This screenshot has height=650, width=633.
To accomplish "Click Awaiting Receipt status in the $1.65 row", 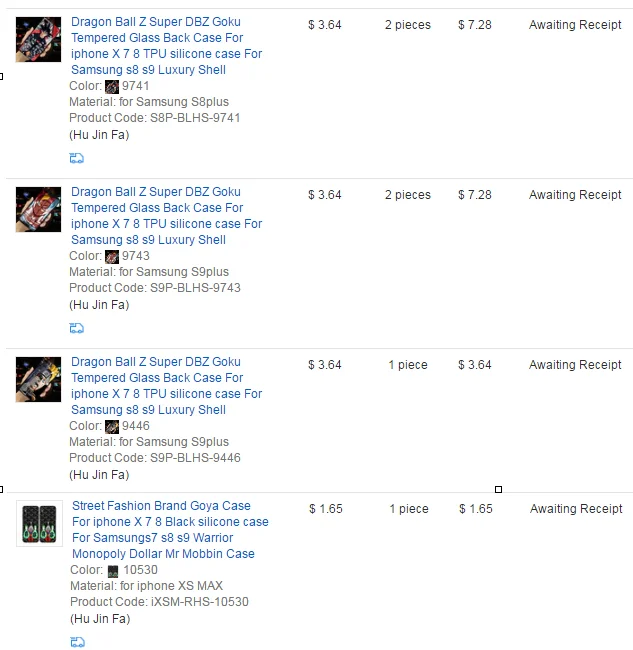I will point(576,509).
